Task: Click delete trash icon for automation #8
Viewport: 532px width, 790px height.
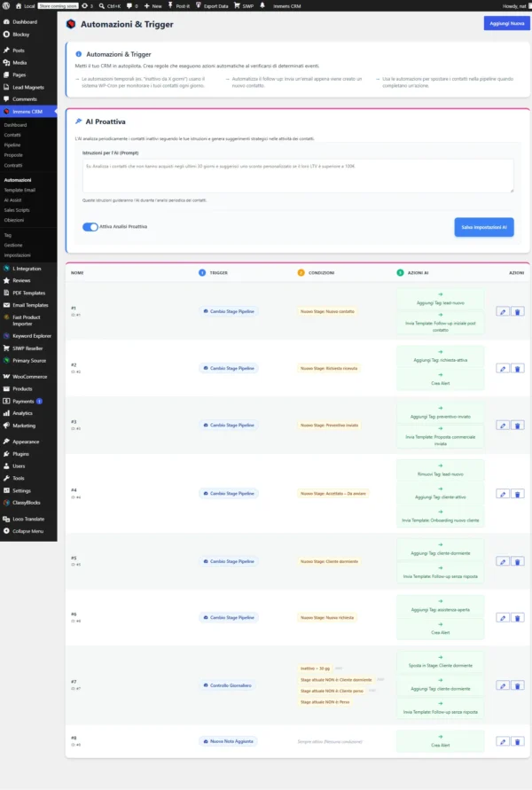Action: 518,741
